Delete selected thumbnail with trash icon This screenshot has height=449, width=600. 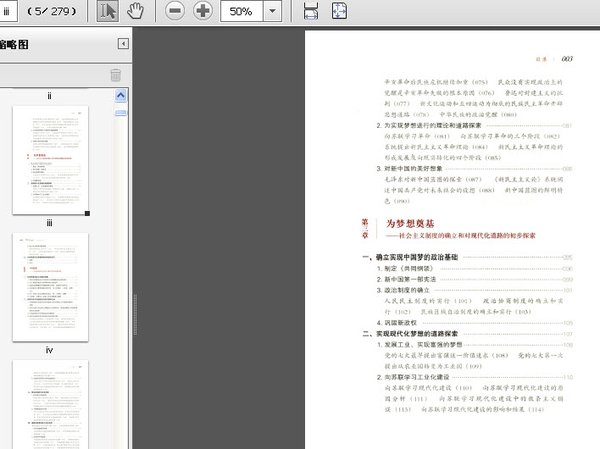[x=115, y=75]
